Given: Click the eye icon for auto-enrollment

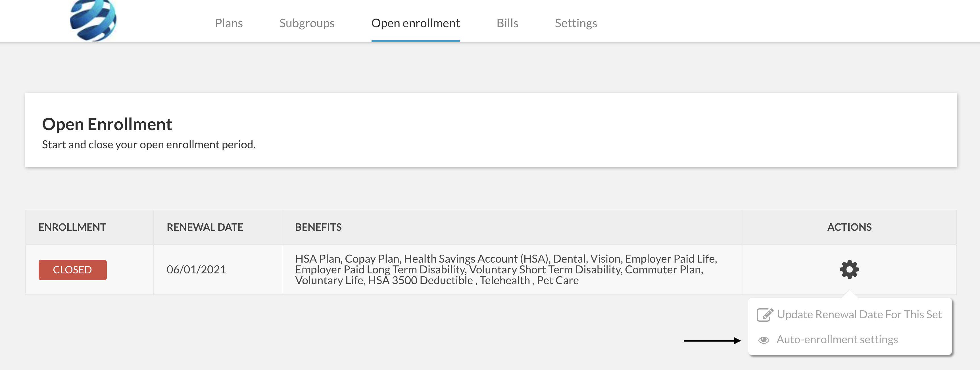Looking at the screenshot, I should tap(764, 340).
